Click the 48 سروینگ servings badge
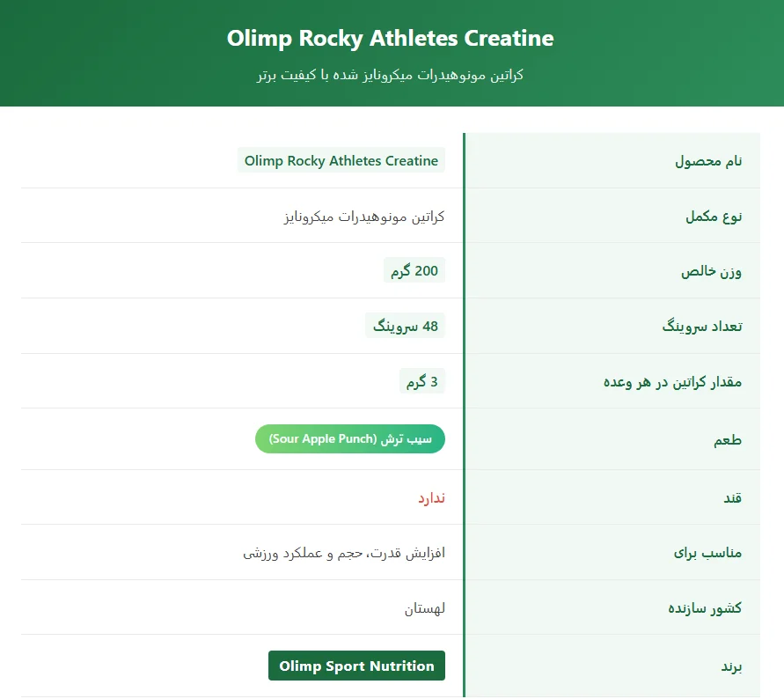The height and width of the screenshot is (699, 784). (406, 325)
